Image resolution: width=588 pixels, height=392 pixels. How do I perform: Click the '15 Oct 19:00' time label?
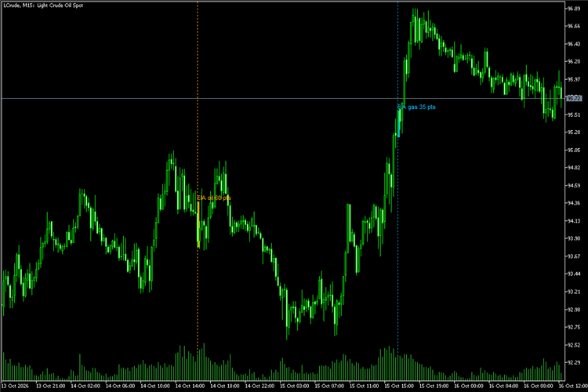pos(434,386)
